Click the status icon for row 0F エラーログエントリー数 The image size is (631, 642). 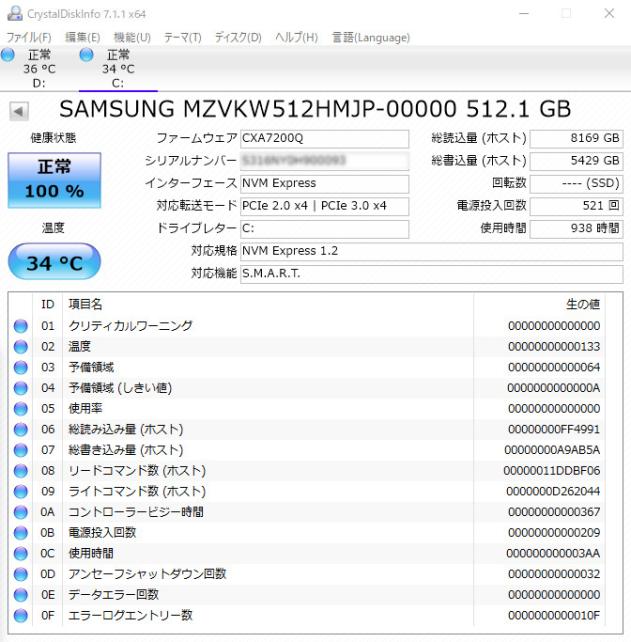(20, 615)
